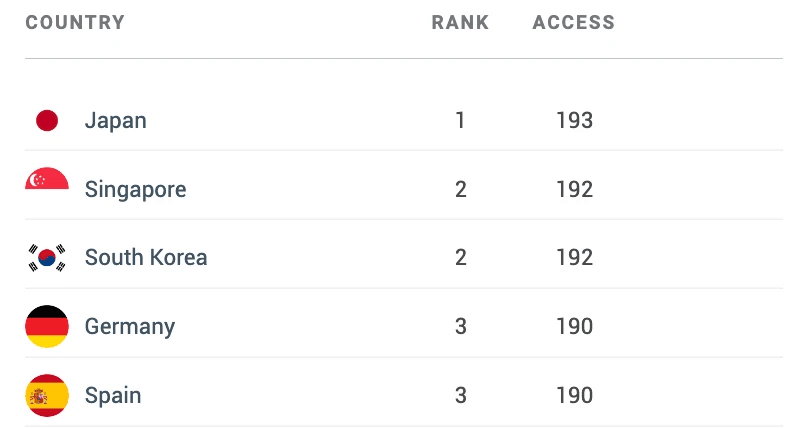Viewport: 806px width, 428px height.
Task: Click the Japan flag icon
Action: 46,121
